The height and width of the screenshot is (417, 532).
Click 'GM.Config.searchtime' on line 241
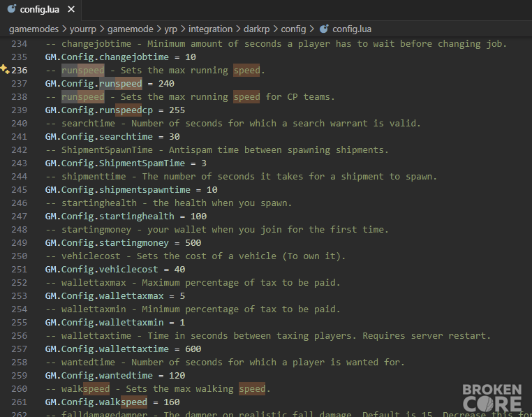(98, 136)
